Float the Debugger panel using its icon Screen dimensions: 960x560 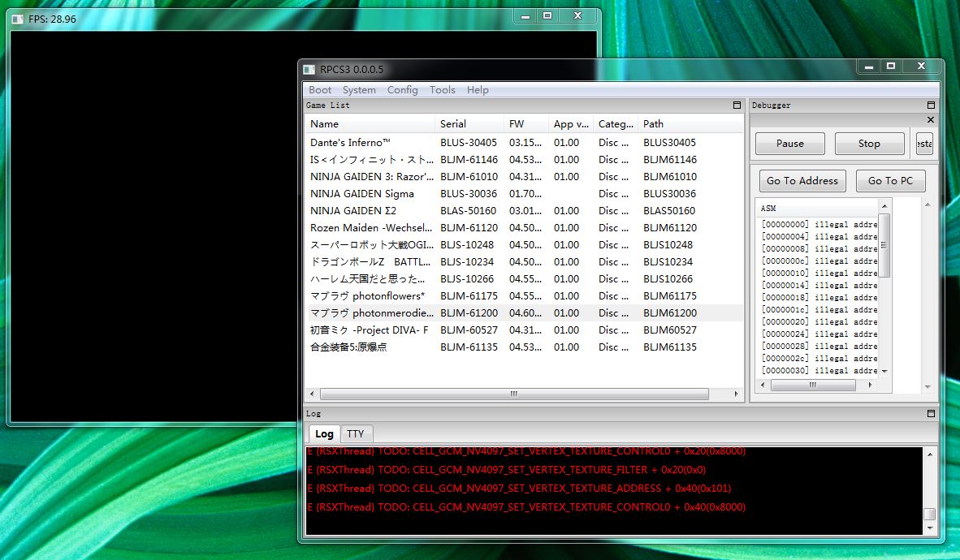[x=931, y=106]
